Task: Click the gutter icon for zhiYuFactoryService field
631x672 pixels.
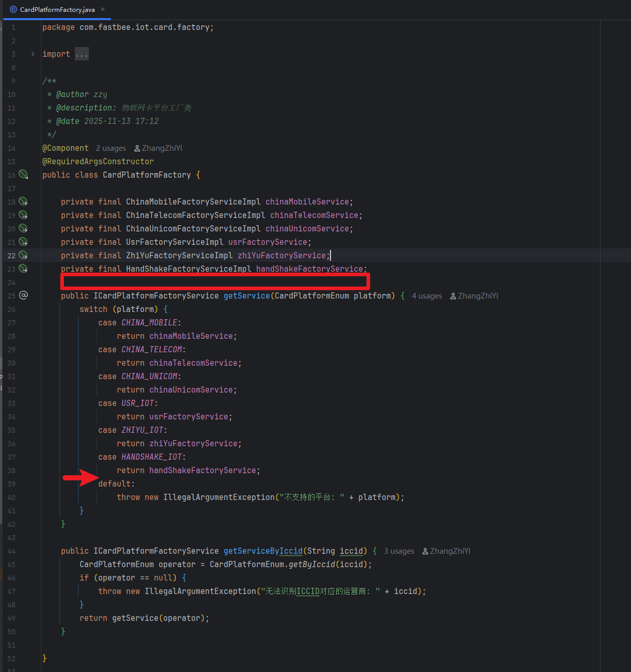Action: point(23,255)
